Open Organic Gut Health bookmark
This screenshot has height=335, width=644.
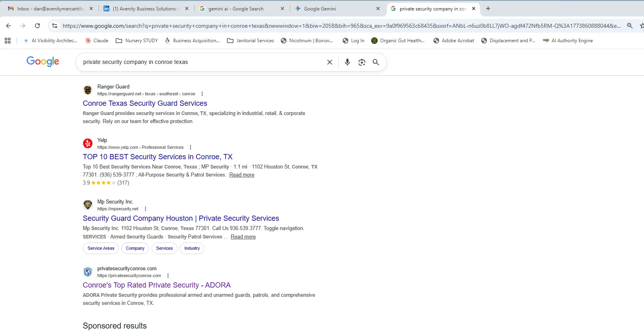click(398, 41)
